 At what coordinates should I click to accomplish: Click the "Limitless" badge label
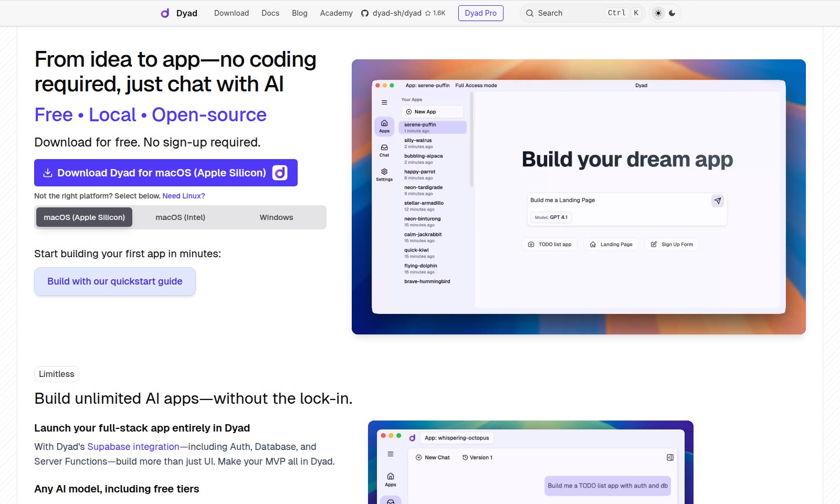click(x=57, y=374)
